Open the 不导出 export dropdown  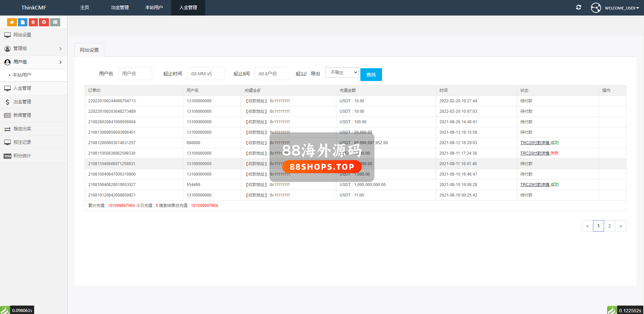click(342, 73)
